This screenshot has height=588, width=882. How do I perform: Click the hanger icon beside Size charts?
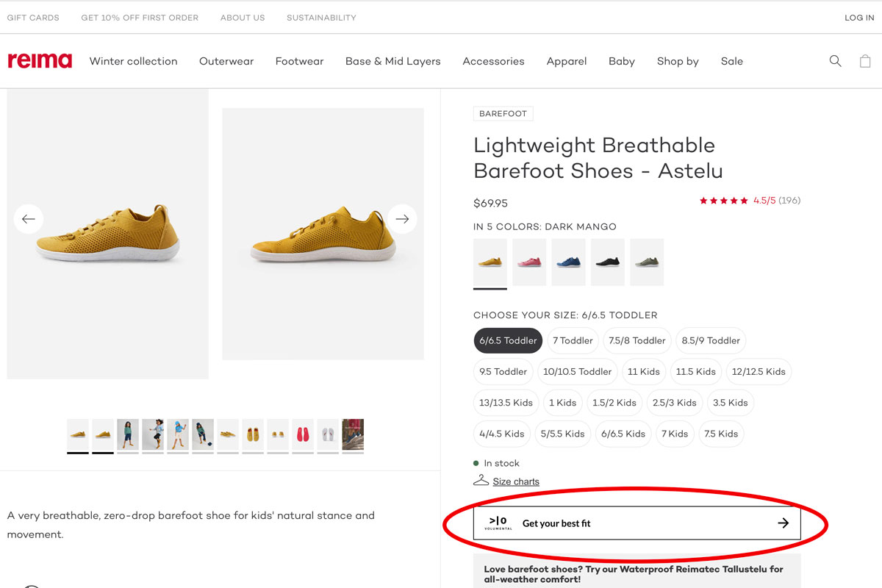[x=481, y=481]
